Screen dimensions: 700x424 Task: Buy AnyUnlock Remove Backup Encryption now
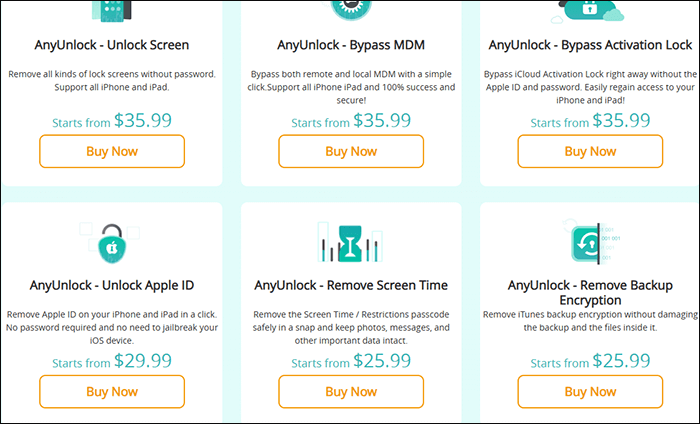(590, 391)
